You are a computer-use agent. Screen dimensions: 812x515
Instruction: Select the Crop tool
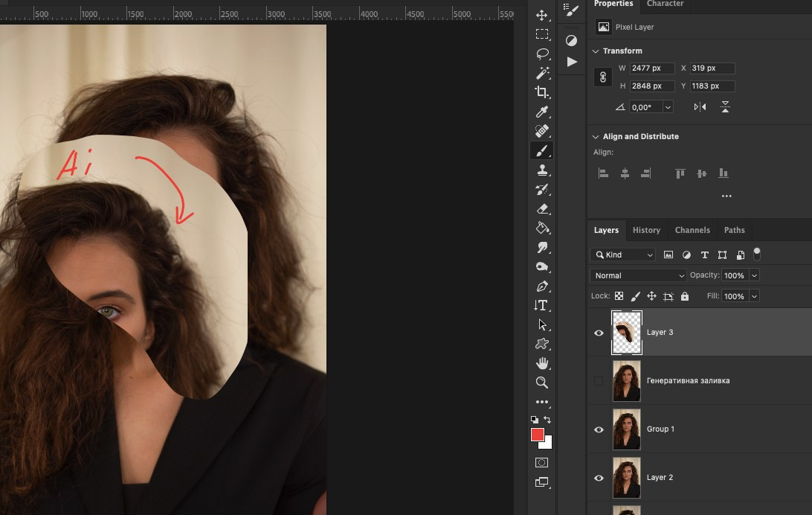(x=542, y=92)
